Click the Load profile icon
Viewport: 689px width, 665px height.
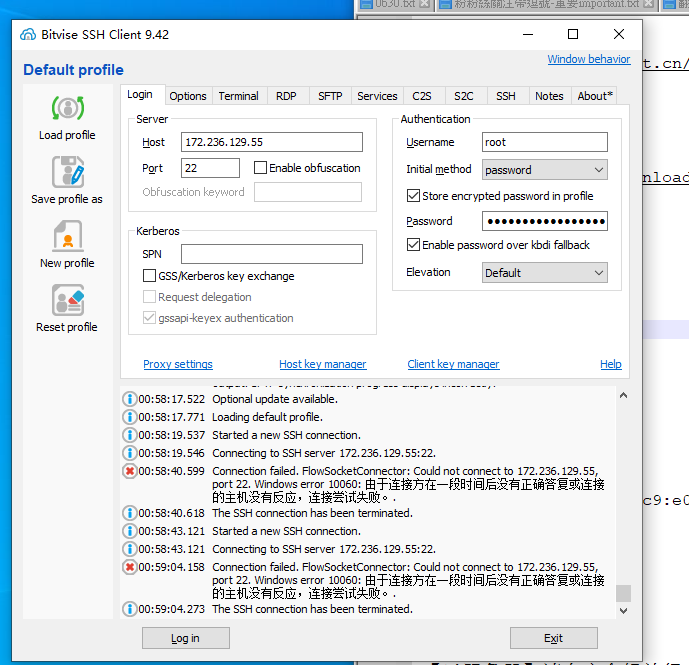tap(66, 108)
